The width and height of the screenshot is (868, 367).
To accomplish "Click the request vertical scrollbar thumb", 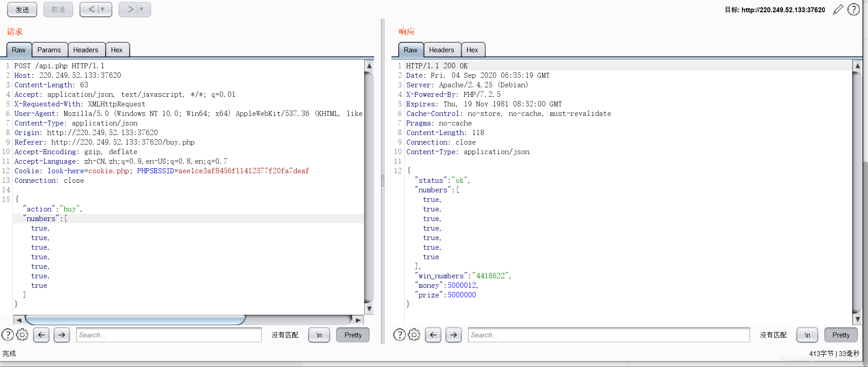I will (370, 187).
